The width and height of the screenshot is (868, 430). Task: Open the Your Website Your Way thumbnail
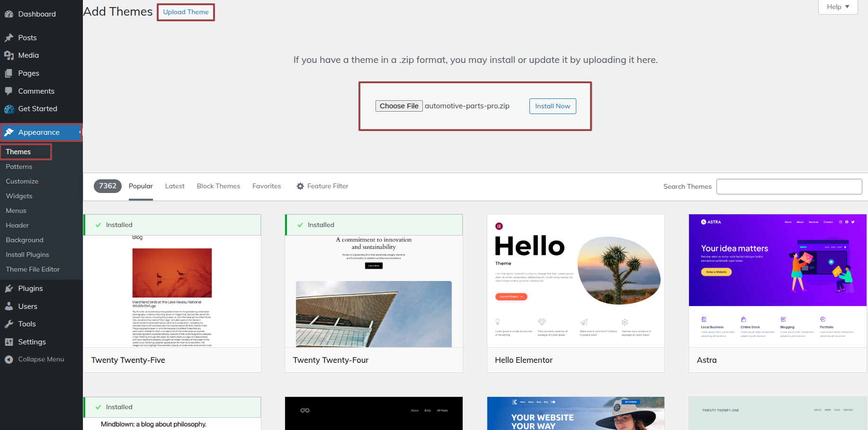tap(575, 413)
